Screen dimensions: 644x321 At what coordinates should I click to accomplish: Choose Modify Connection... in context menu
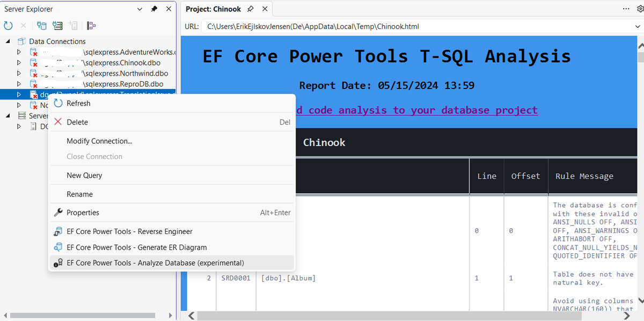(x=172, y=141)
